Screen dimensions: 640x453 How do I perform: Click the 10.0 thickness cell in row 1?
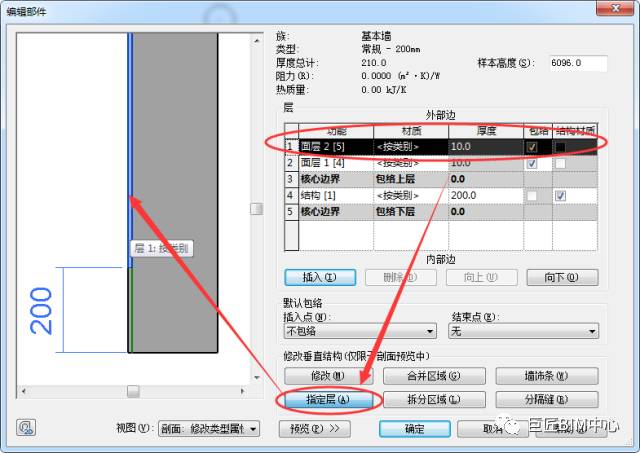pos(486,147)
